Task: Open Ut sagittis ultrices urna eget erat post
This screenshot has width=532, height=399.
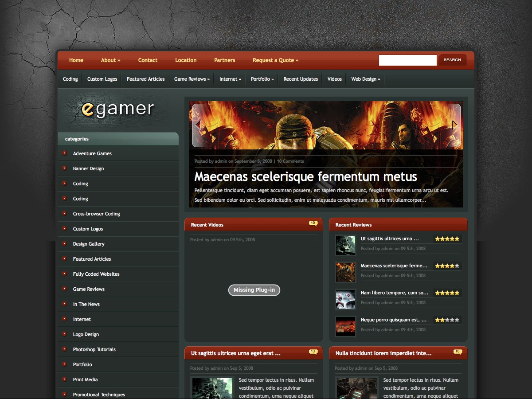Action: point(235,353)
